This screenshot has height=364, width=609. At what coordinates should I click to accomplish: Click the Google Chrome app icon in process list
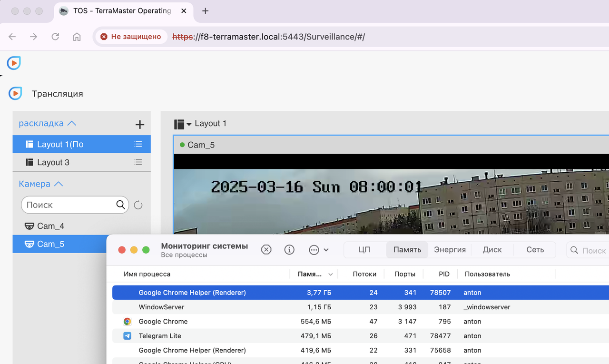127,321
